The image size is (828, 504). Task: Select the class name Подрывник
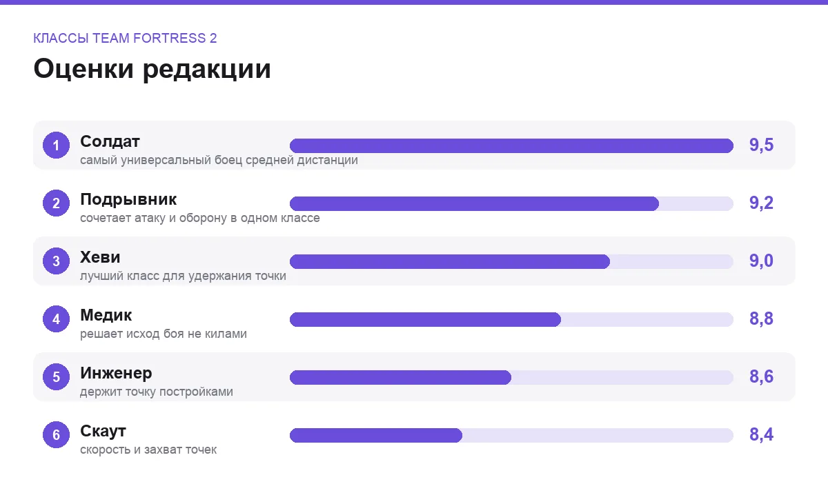click(128, 200)
